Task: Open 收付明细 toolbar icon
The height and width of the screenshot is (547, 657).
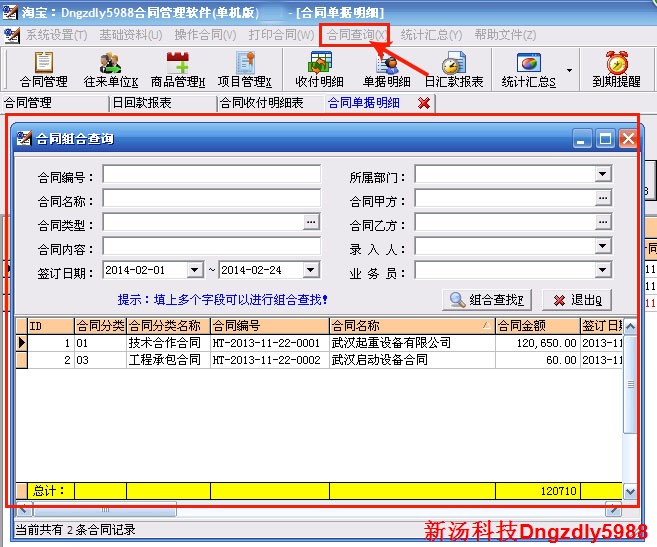Action: click(x=319, y=70)
